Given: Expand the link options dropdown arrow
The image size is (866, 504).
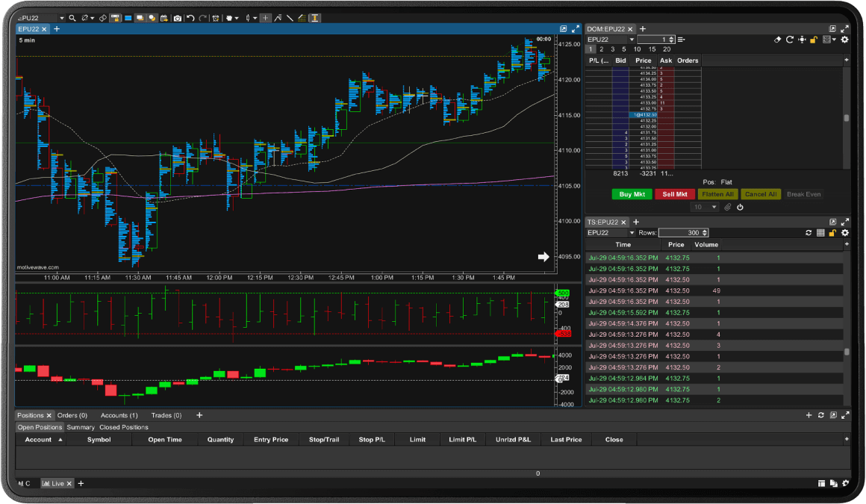Looking at the screenshot, I should pyautogui.click(x=93, y=18).
